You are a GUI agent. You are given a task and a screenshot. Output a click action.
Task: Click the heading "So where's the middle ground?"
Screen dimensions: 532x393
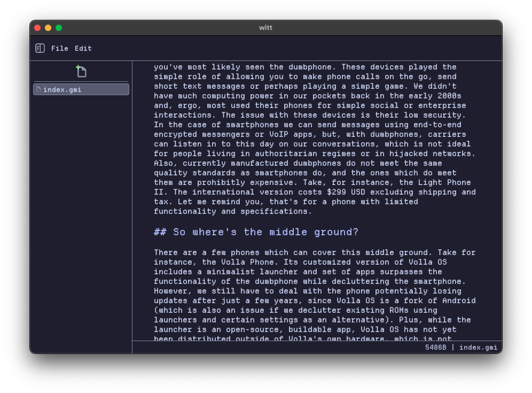pos(256,232)
